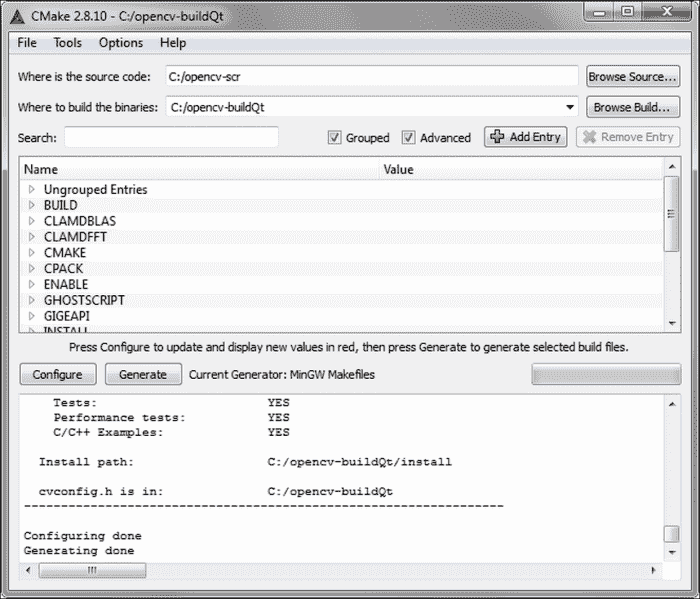Click the 'Configuring done' log line
This screenshot has width=700, height=599.
point(83,536)
